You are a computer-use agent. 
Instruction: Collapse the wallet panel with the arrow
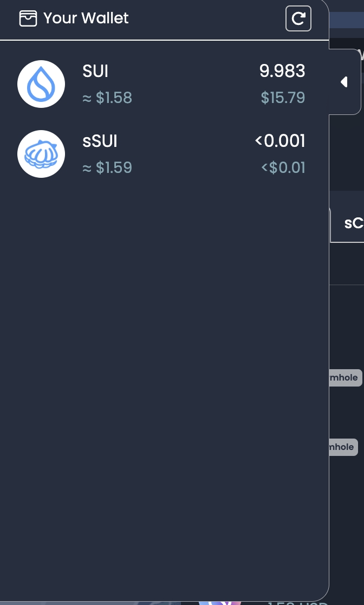pos(344,82)
